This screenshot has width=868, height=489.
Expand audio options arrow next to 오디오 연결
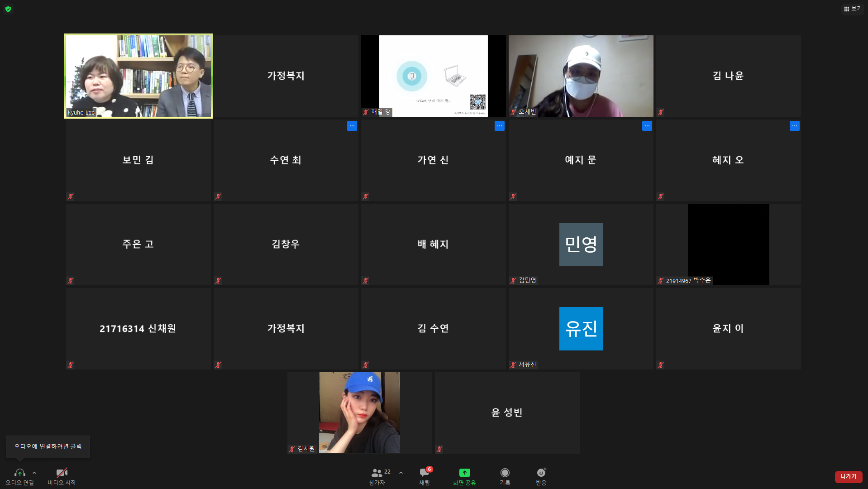click(x=34, y=473)
